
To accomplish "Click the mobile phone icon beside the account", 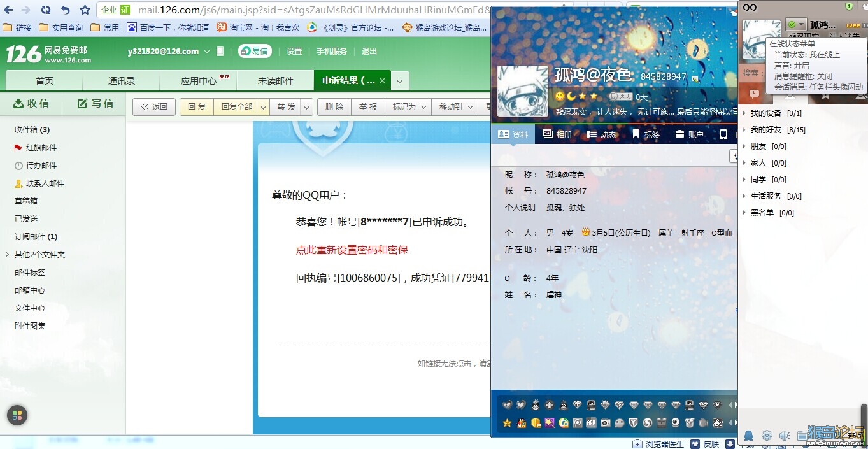I will [220, 52].
